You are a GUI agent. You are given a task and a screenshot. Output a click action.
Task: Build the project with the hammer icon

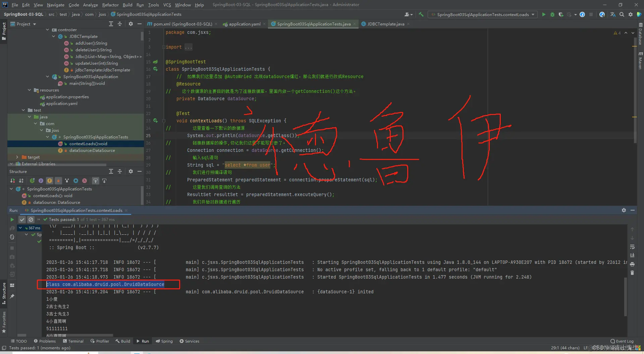coord(421,14)
